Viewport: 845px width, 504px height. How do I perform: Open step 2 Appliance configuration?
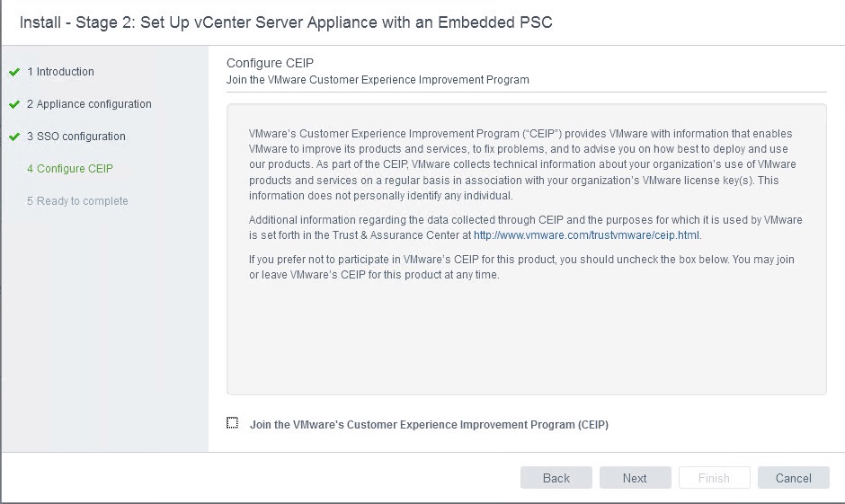pos(89,104)
